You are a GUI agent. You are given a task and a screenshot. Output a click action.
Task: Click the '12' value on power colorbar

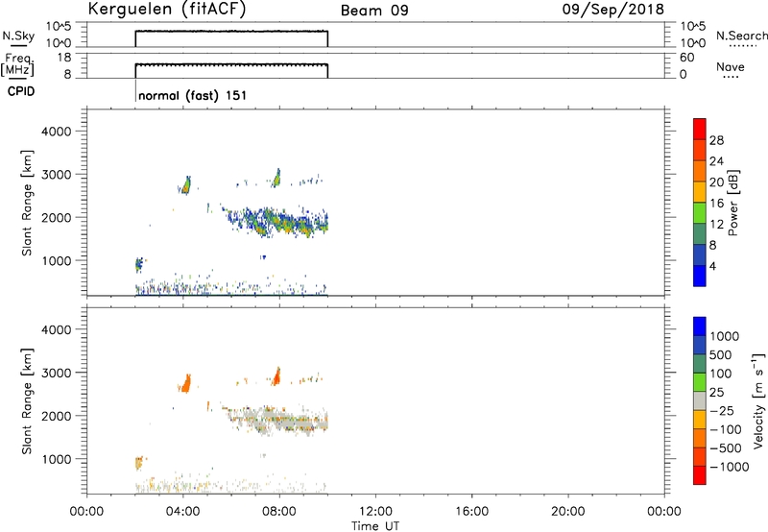point(716,225)
